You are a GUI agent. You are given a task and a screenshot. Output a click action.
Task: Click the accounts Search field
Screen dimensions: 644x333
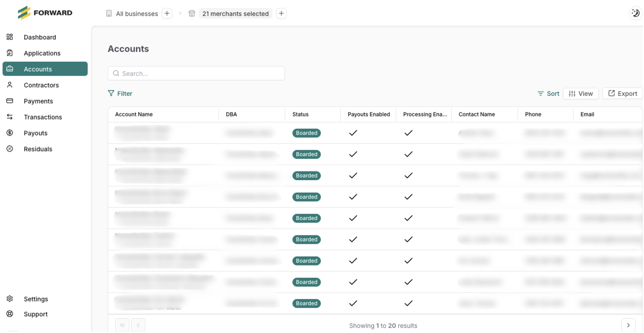pos(196,73)
